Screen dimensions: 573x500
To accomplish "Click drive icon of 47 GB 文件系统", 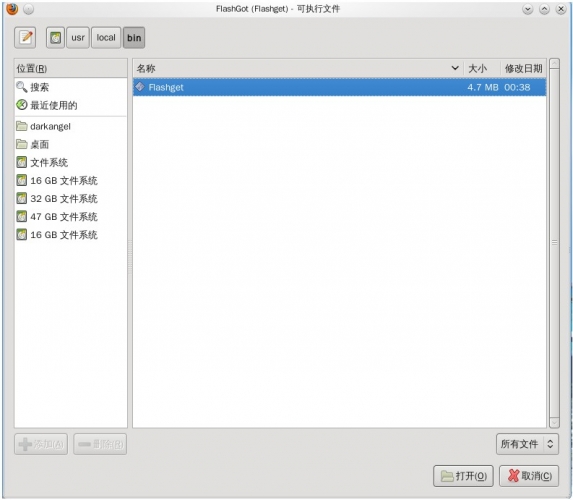I will point(22,216).
